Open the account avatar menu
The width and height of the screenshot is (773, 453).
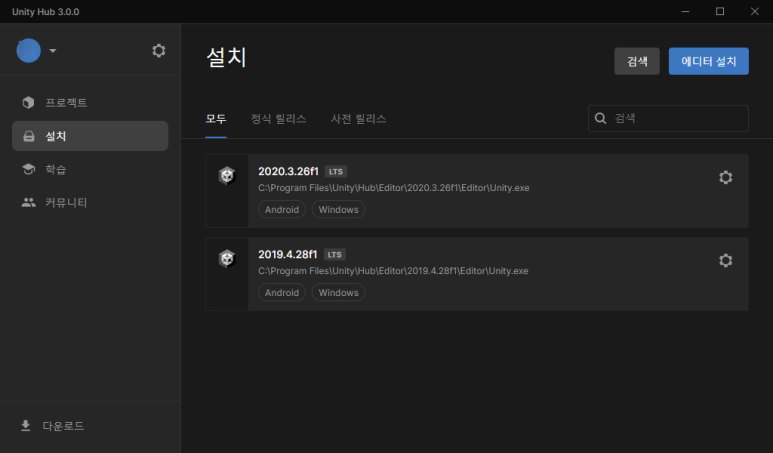coord(29,50)
